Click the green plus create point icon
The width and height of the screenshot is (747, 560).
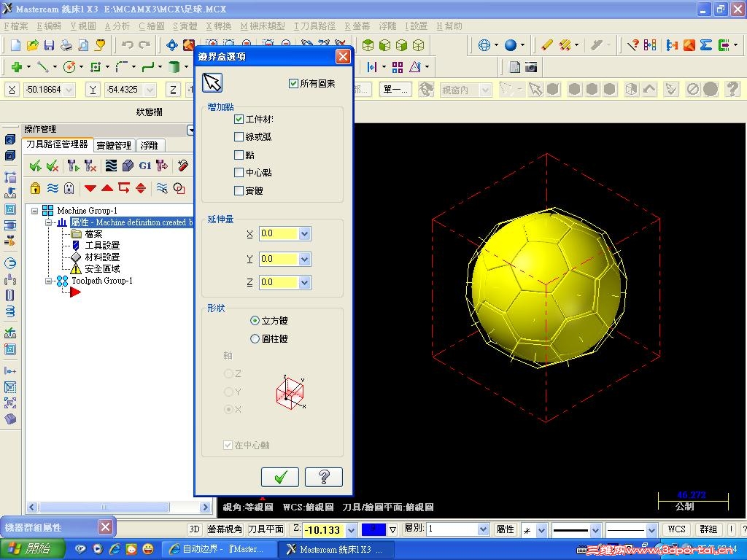tap(17, 67)
